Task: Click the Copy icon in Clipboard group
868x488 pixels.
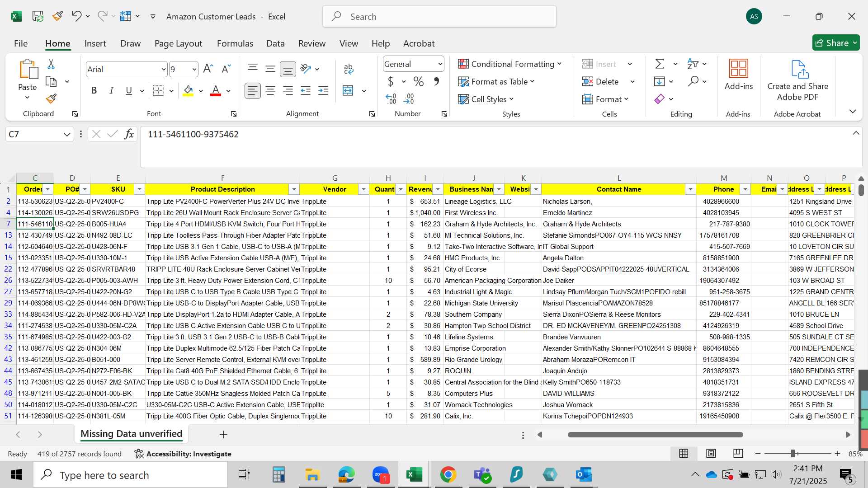Action: 51,82
